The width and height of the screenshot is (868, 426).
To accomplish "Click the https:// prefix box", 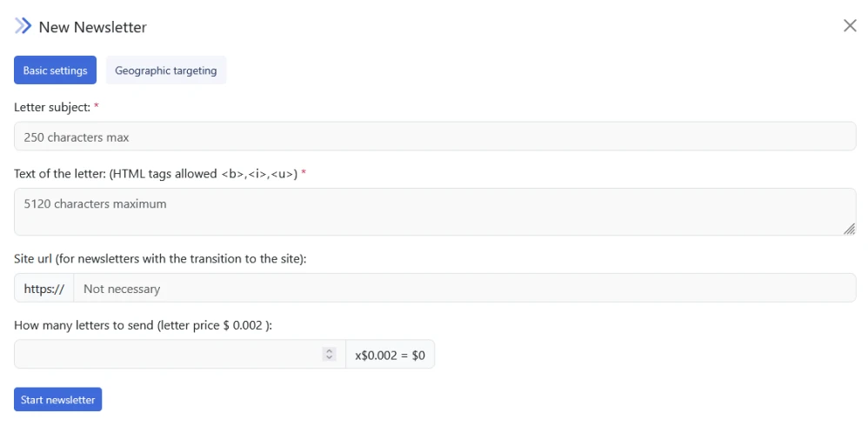I will click(x=43, y=289).
